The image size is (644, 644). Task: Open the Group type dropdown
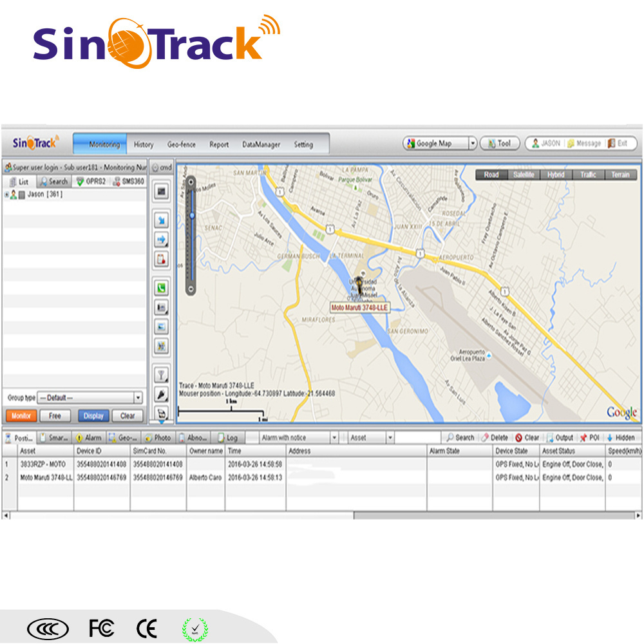(138, 398)
